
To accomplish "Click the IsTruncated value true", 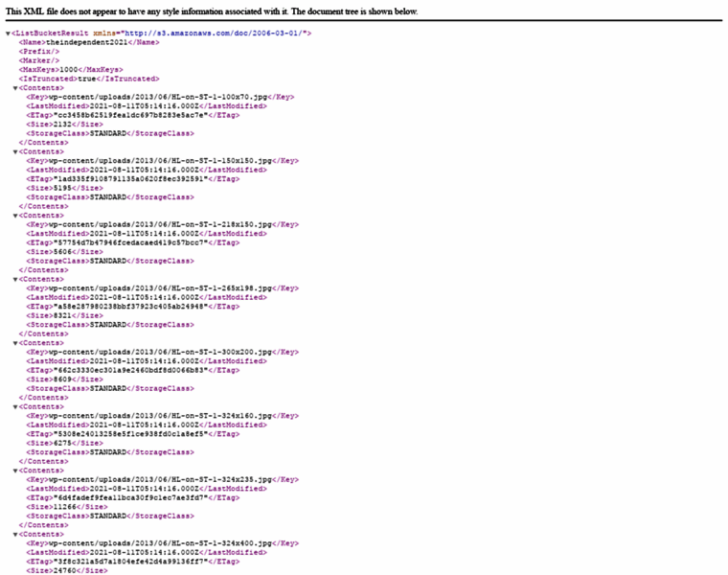I will [86, 79].
